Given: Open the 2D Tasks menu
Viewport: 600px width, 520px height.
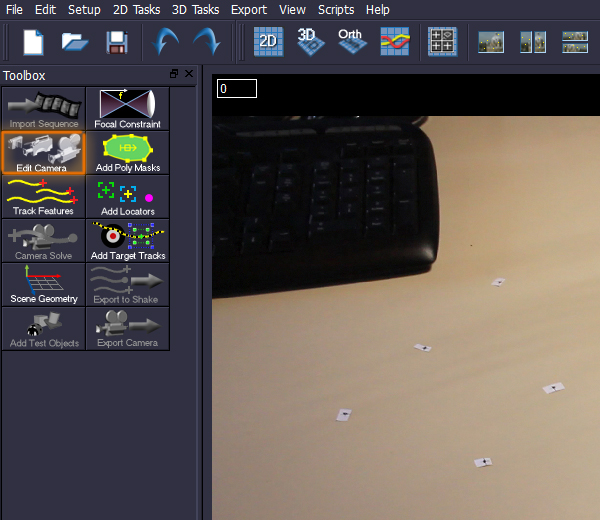Looking at the screenshot, I should click(137, 10).
